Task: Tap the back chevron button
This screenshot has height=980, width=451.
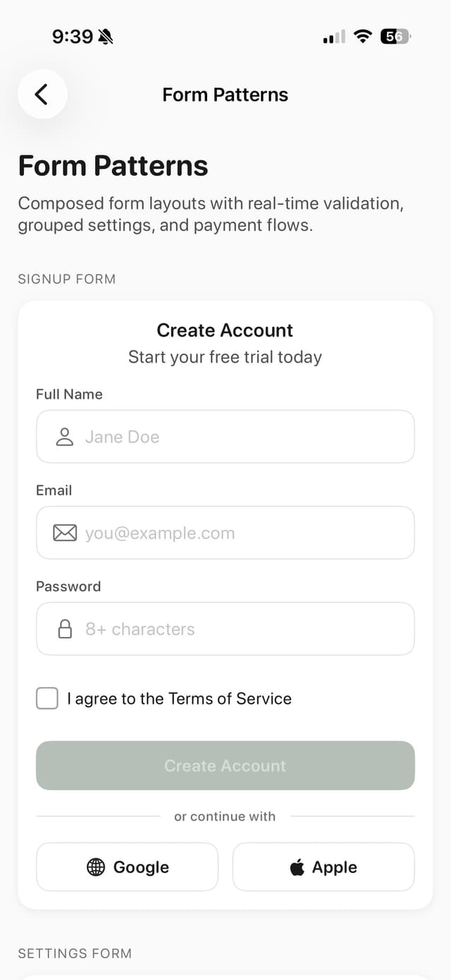Action: pos(42,94)
